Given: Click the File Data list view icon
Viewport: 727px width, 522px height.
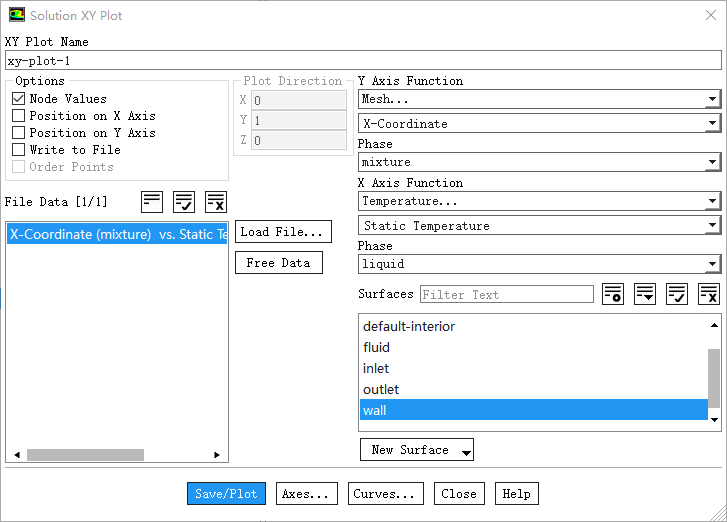Looking at the screenshot, I should (x=152, y=202).
